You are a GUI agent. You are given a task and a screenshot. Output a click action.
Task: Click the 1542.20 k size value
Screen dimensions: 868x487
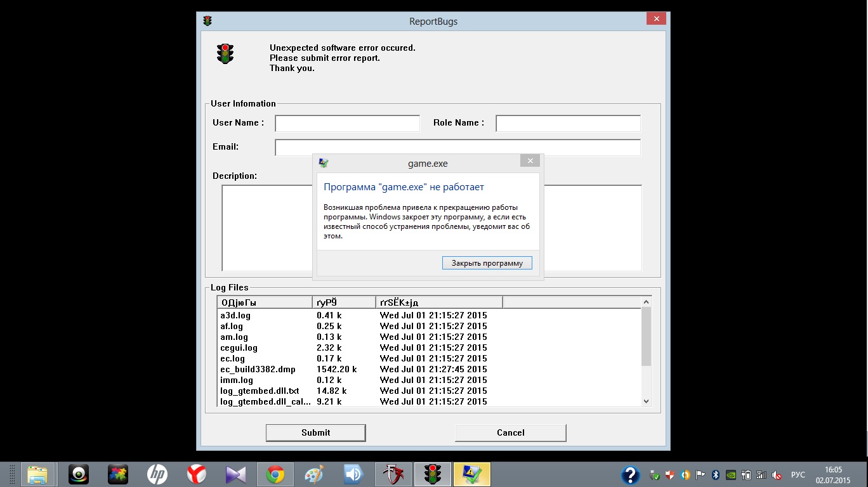(336, 369)
